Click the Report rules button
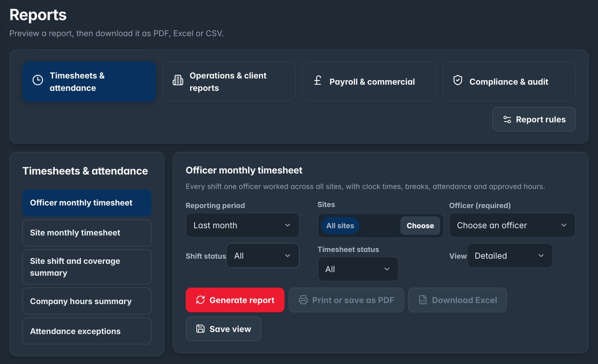 coord(534,119)
